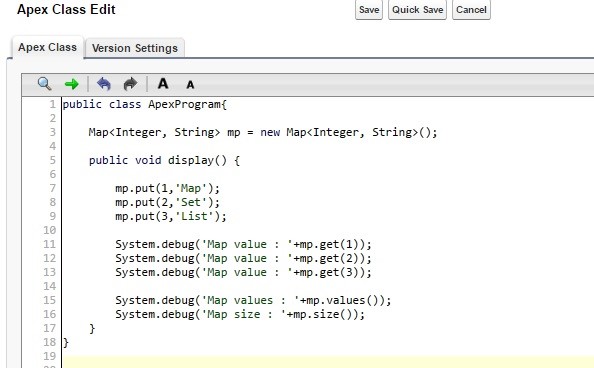Click the line with mp.get(3)
Screen dimensions: 594x368
point(244,272)
